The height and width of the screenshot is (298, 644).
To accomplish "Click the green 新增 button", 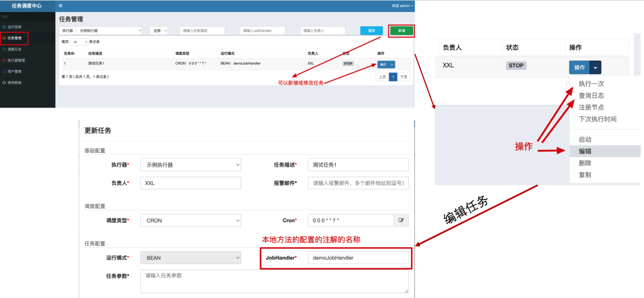I will pos(401,31).
